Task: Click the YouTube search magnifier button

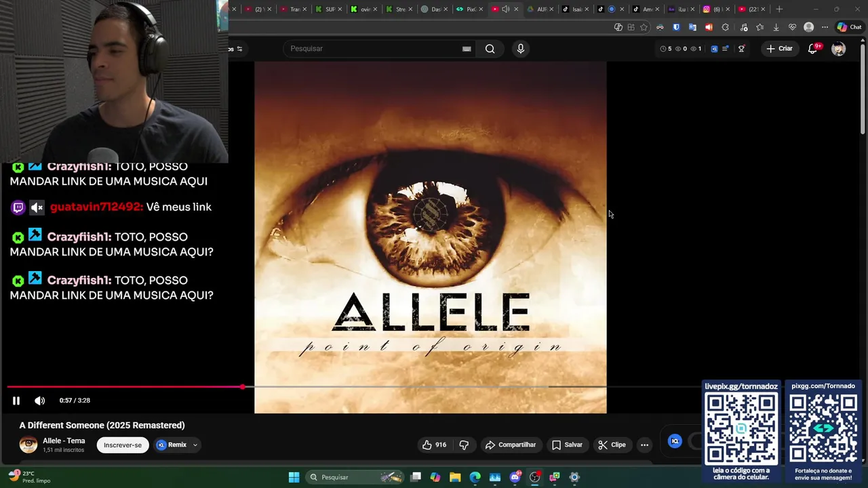Action: click(490, 49)
